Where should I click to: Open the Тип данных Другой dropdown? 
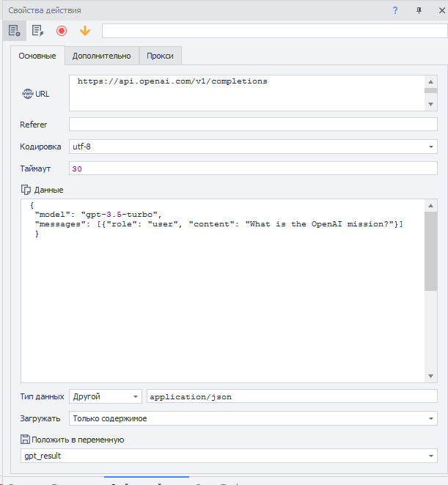click(x=136, y=396)
